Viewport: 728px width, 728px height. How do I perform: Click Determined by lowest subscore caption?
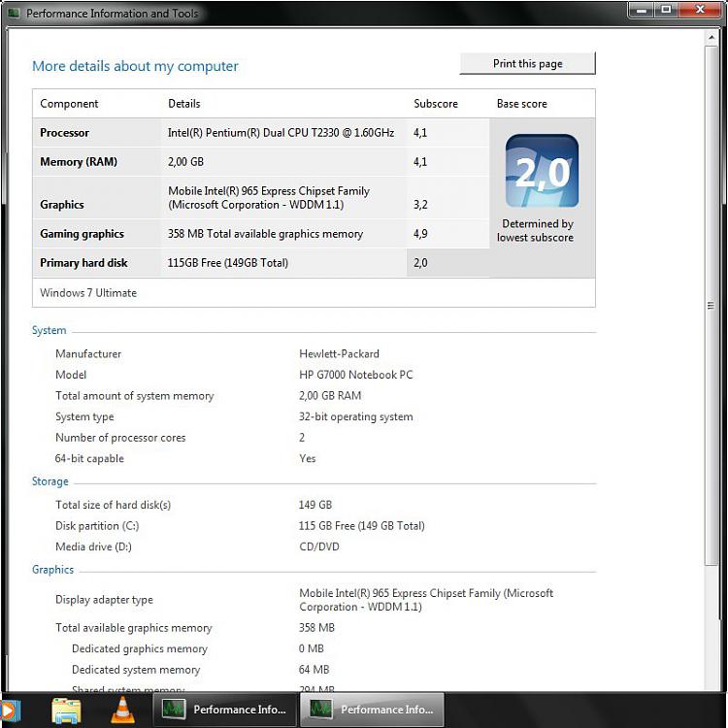535,231
